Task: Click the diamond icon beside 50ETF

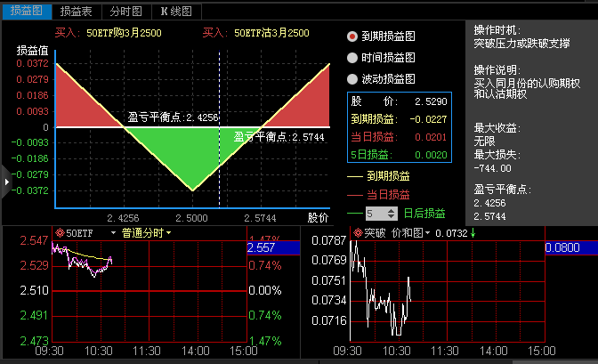Action: point(61,233)
